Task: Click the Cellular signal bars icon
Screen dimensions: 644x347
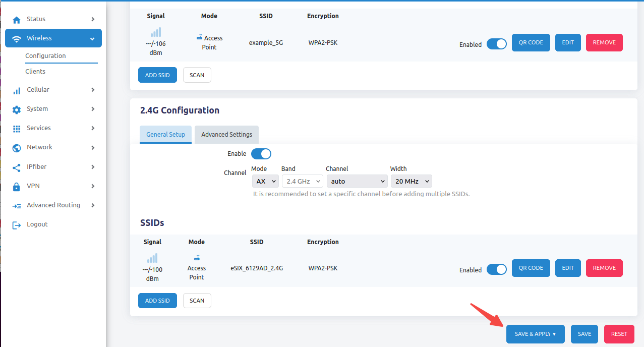Action: (x=17, y=90)
